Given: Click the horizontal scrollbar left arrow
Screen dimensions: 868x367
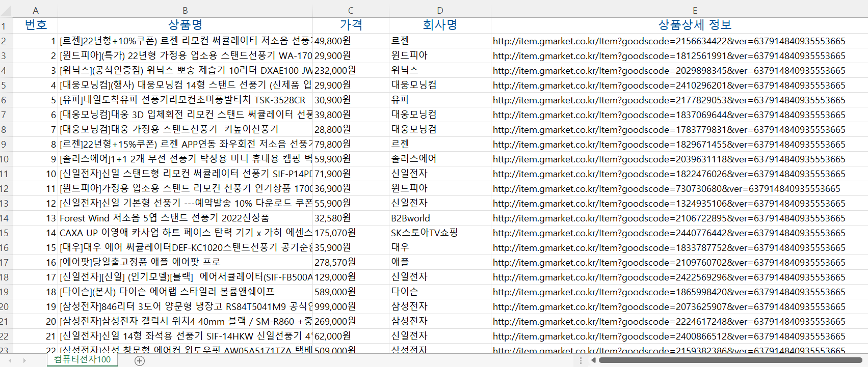Looking at the screenshot, I should pos(593,360).
